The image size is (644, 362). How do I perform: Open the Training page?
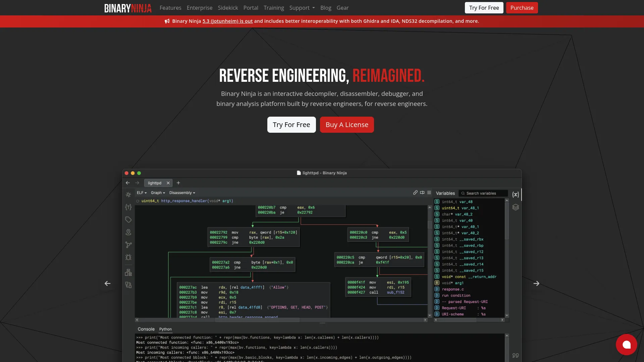tap(274, 8)
